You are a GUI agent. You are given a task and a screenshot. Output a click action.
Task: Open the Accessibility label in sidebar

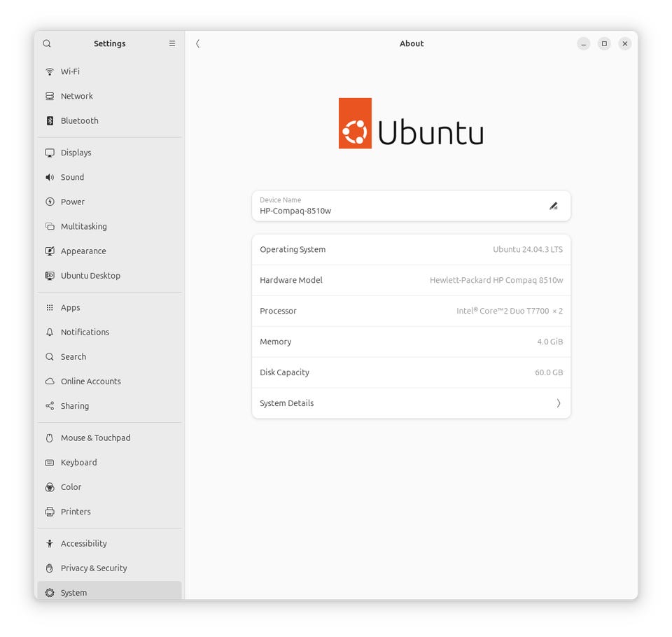[83, 544]
